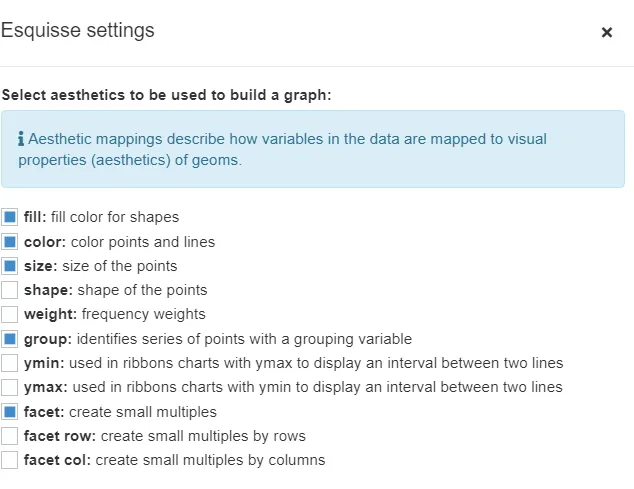Turn on the ymax aesthetic checkbox

10,387
